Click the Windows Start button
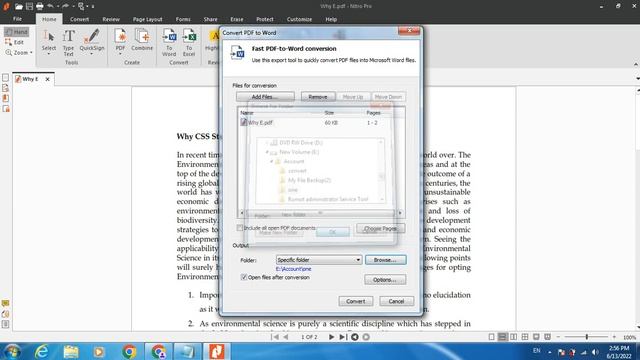The image size is (640, 360). click(12, 351)
